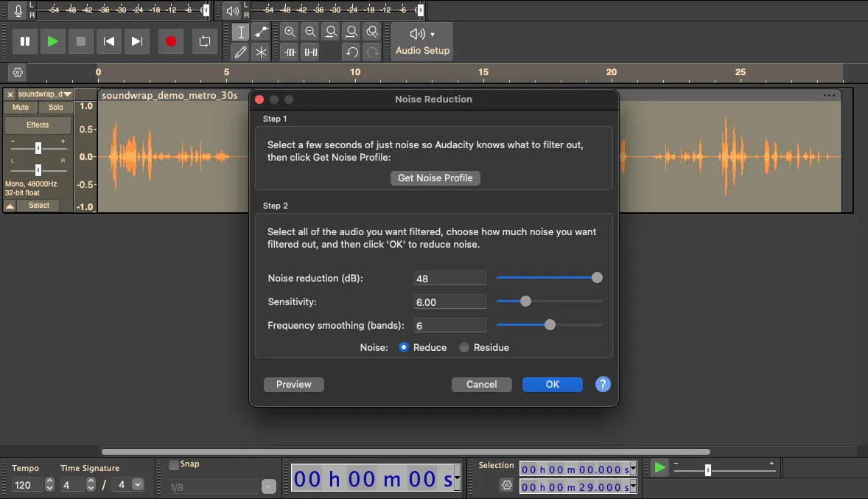Image resolution: width=868 pixels, height=499 pixels.
Task: Undo the last action
Action: (x=351, y=52)
